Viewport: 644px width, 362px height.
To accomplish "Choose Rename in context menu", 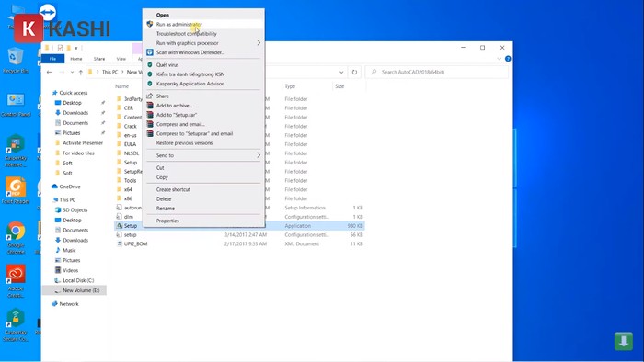I will click(203, 209).
